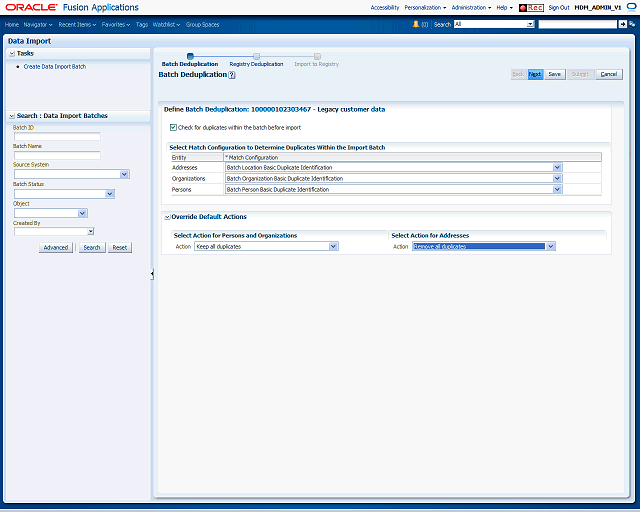Open the Personalization menu
Screen dimensions: 640x512
coord(425,8)
